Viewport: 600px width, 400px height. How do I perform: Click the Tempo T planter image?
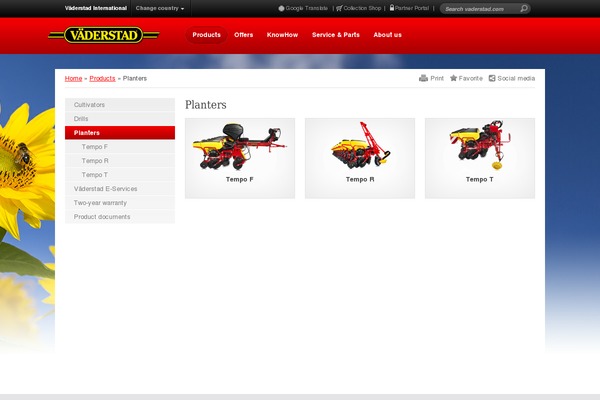click(480, 145)
